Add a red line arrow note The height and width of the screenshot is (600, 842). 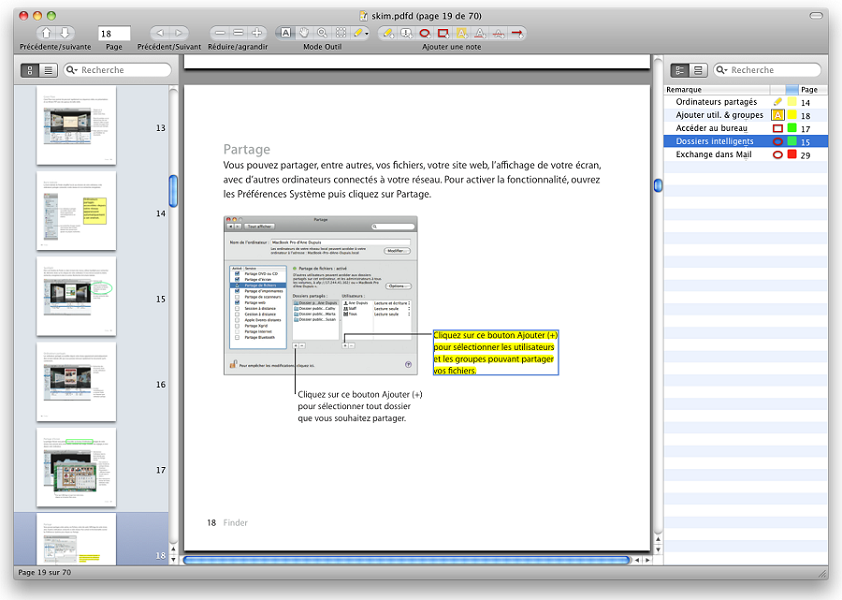[517, 33]
